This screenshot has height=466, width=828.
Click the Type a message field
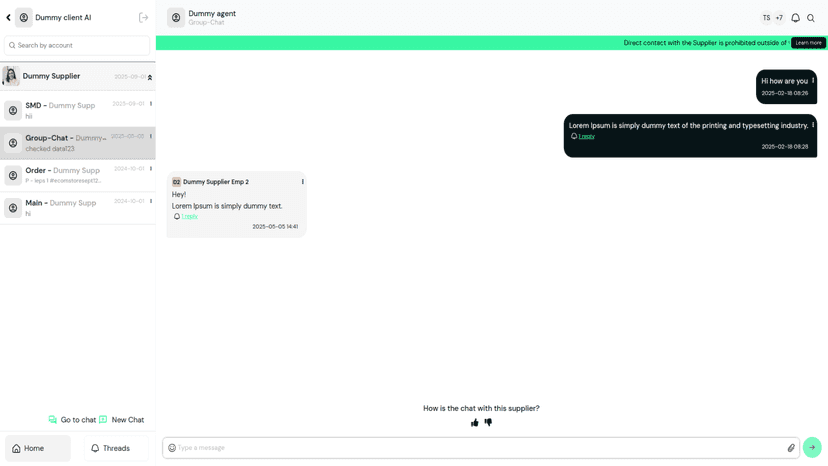480,448
